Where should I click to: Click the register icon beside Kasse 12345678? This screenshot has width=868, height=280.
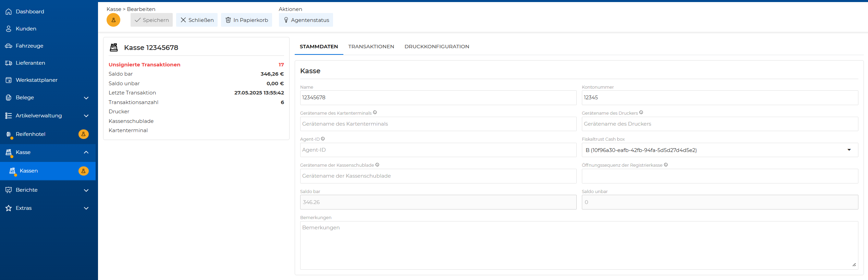coord(114,47)
